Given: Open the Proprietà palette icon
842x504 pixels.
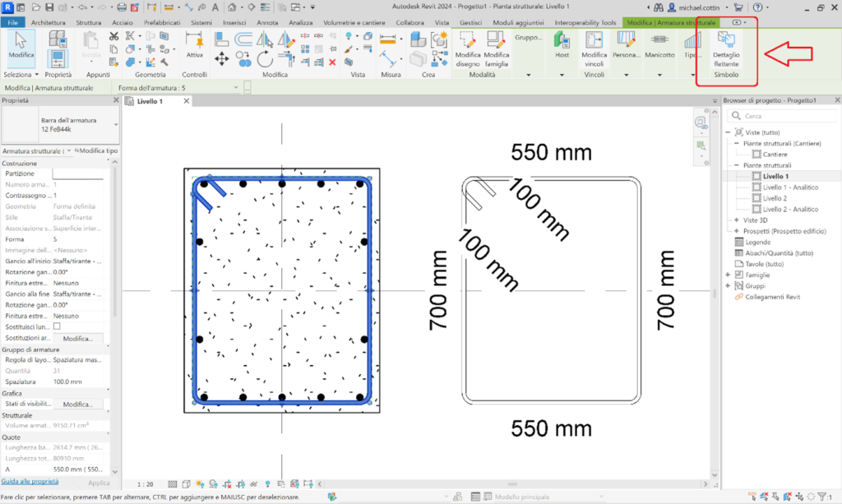Looking at the screenshot, I should click(58, 58).
